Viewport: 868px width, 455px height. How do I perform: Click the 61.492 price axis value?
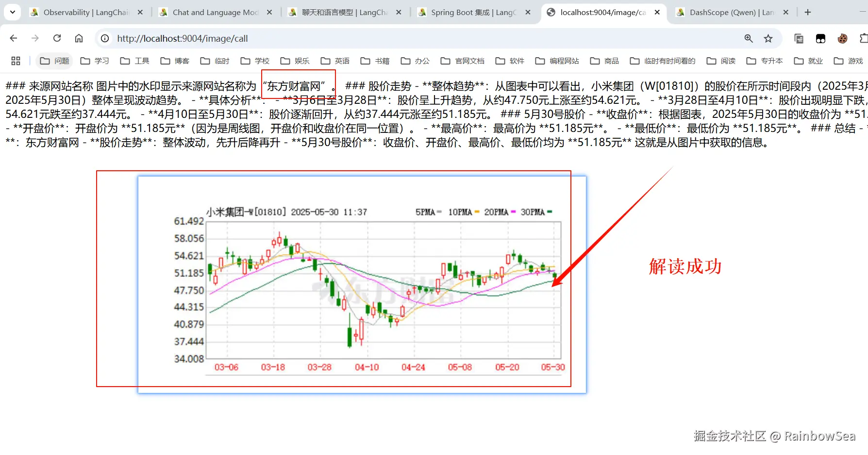[x=189, y=221]
